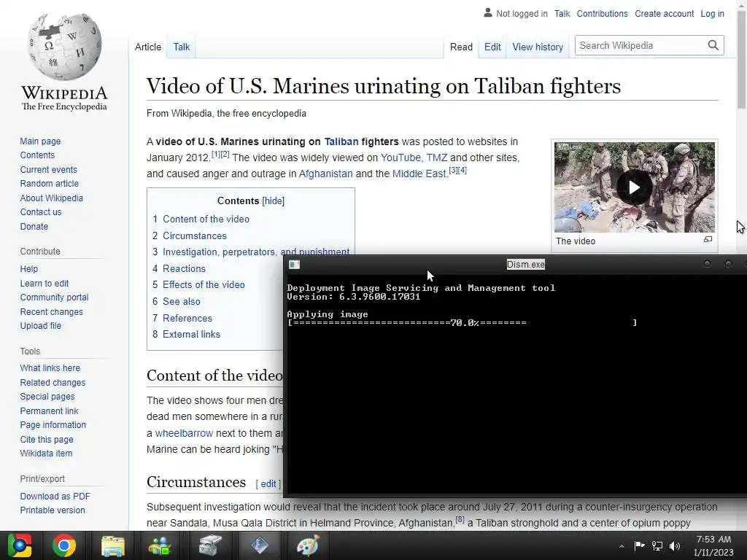Open the Contributions link
This screenshot has height=560, width=747.
pyautogui.click(x=602, y=13)
